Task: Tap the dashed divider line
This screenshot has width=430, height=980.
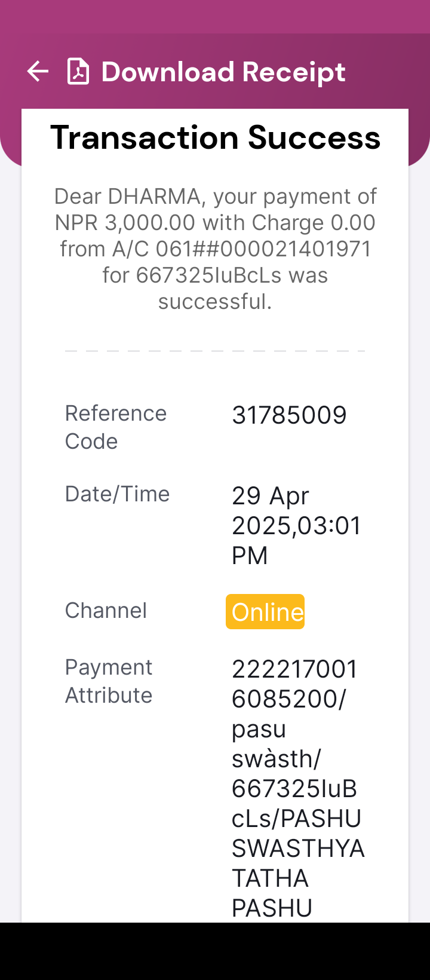Action: 215,351
